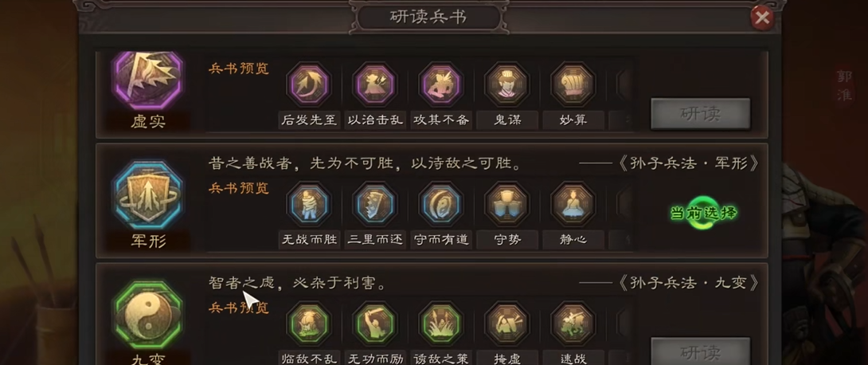Click 研读 button for 九变 book
868x365 pixels.
700,351
